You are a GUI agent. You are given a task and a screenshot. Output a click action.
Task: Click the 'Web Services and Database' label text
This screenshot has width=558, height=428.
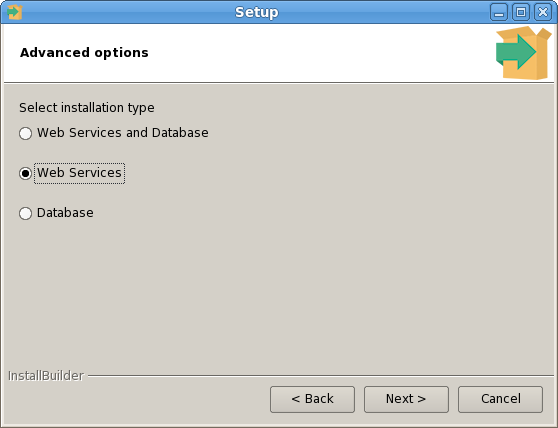(123, 133)
